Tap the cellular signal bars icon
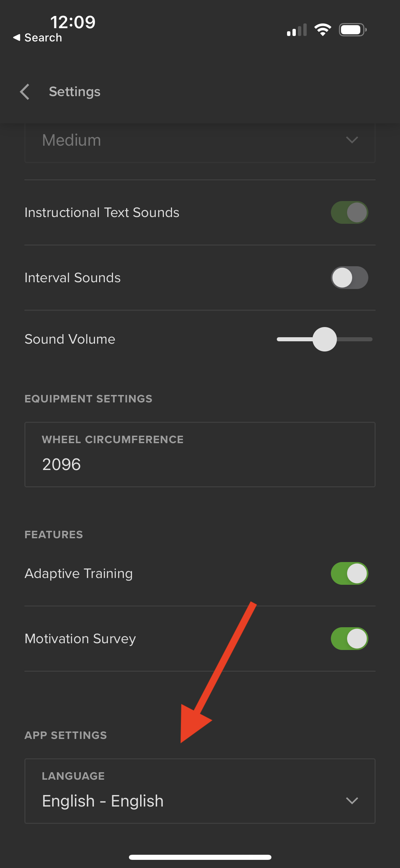Image resolution: width=400 pixels, height=868 pixels. coord(297,30)
